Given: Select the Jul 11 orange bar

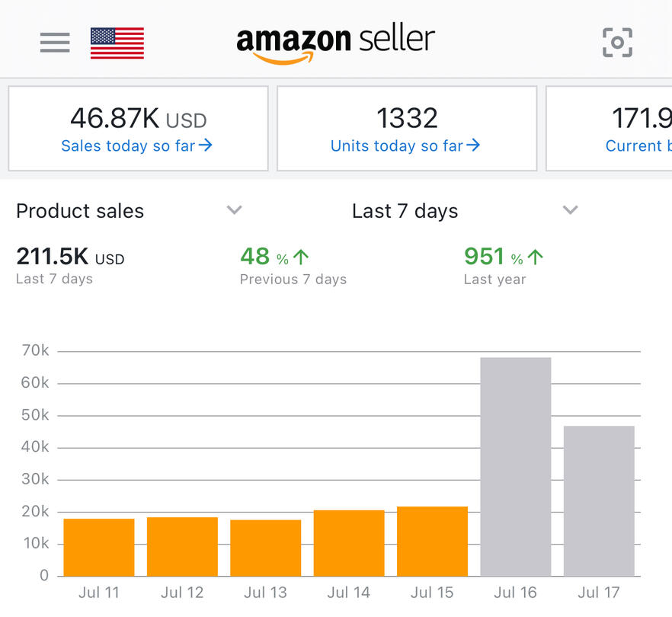Looking at the screenshot, I should click(99, 547).
